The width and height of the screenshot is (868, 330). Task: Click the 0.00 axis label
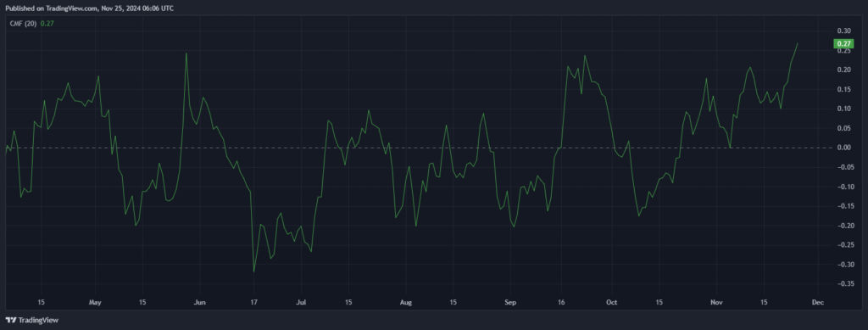843,148
